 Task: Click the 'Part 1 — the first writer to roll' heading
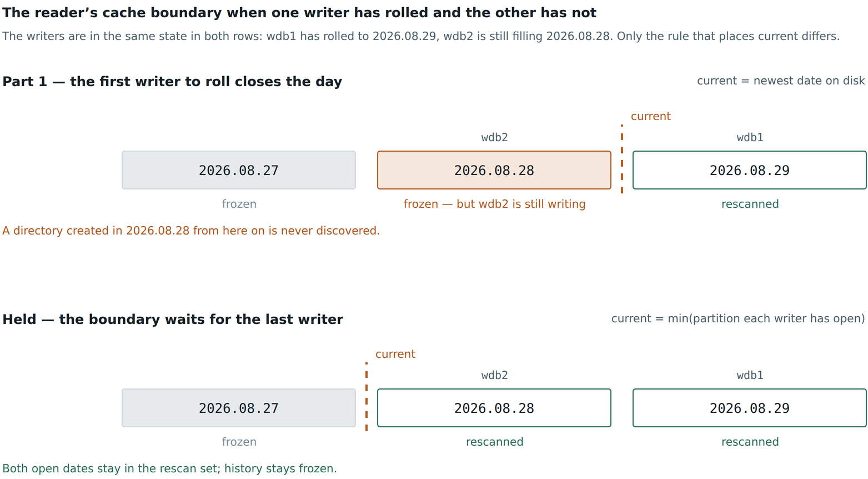(172, 82)
